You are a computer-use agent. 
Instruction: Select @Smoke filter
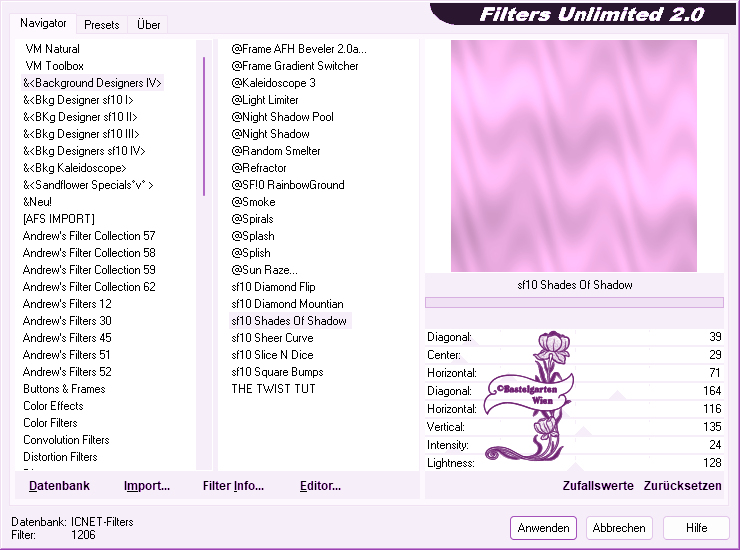(253, 202)
